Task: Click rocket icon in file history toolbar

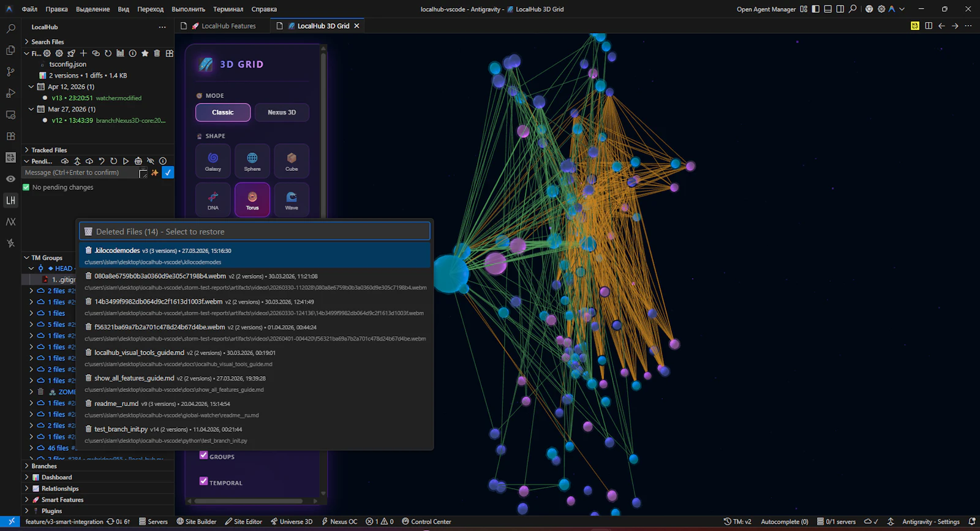Action: (72, 53)
